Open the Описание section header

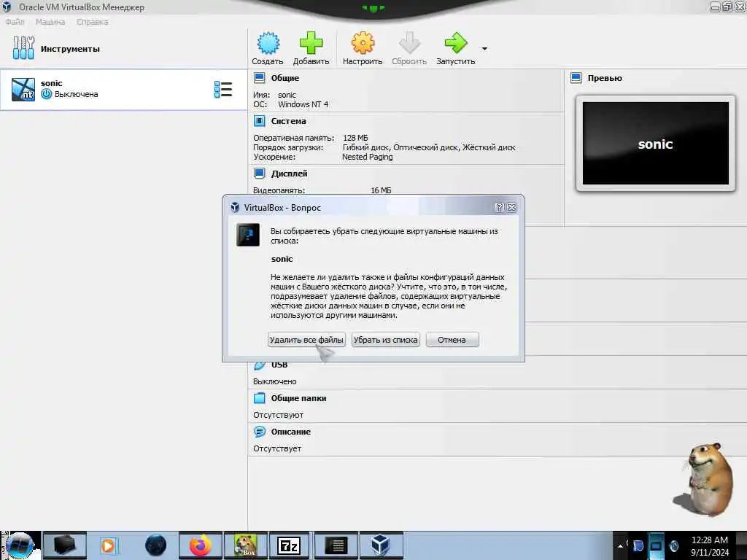(290, 432)
